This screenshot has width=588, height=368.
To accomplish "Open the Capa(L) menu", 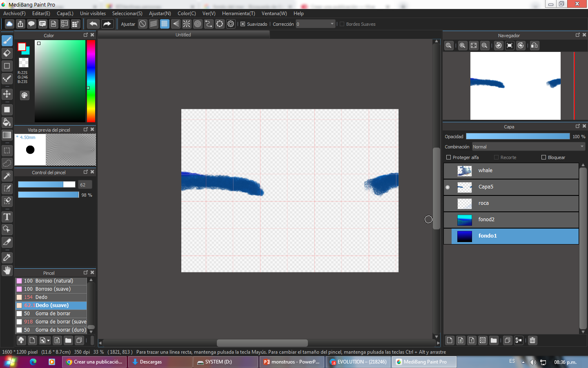I will pyautogui.click(x=65, y=13).
